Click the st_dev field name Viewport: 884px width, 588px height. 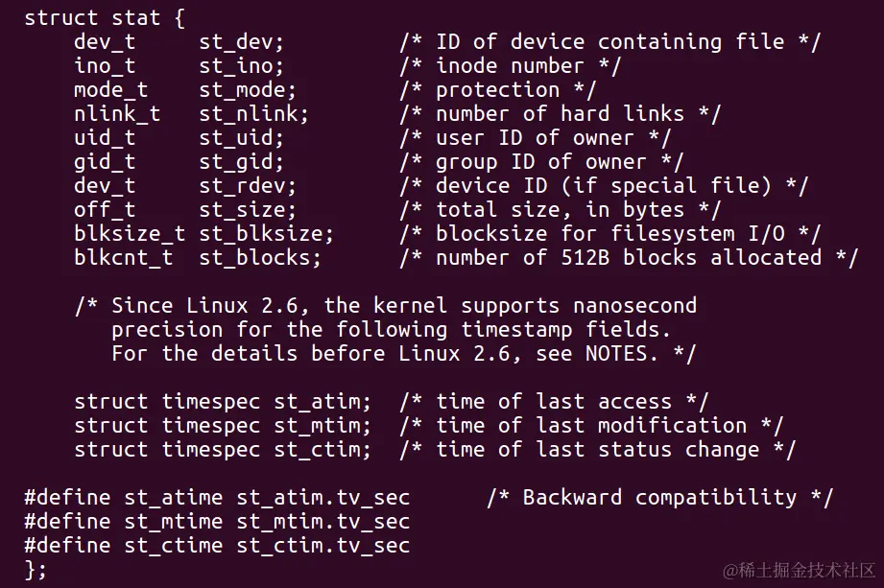click(241, 42)
